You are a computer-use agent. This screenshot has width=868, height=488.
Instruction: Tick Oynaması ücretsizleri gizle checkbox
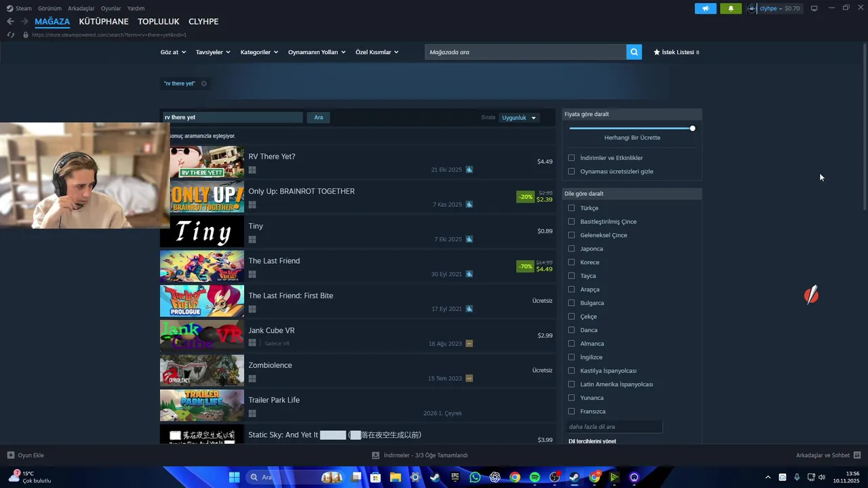click(571, 171)
